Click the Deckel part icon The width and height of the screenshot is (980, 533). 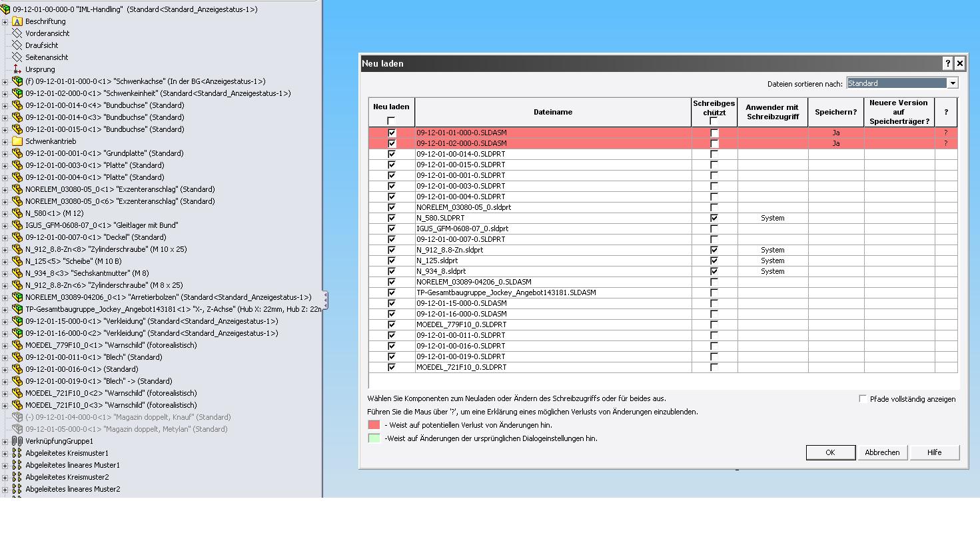17,237
